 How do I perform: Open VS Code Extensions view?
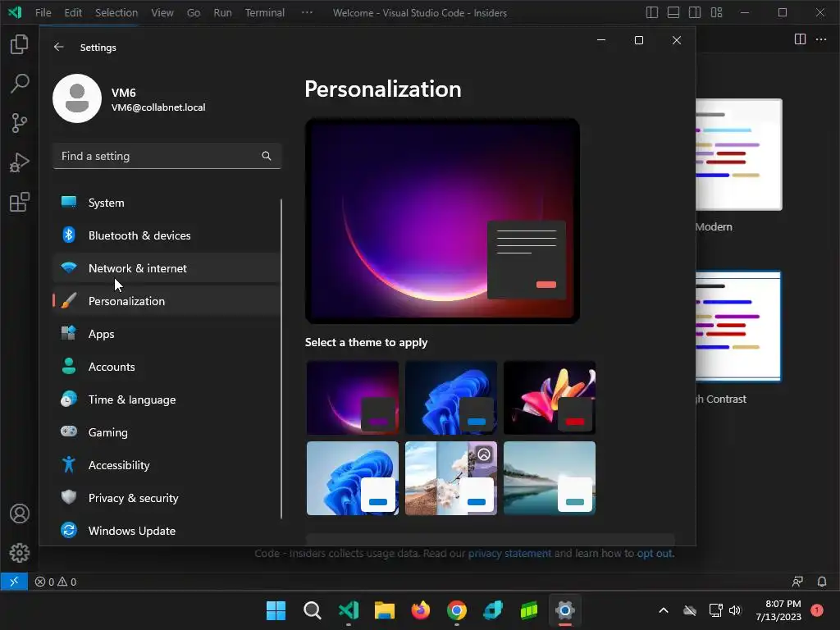coord(20,202)
